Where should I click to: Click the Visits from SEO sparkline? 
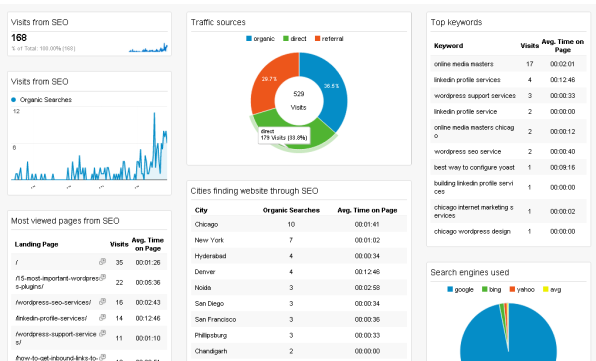click(x=148, y=48)
